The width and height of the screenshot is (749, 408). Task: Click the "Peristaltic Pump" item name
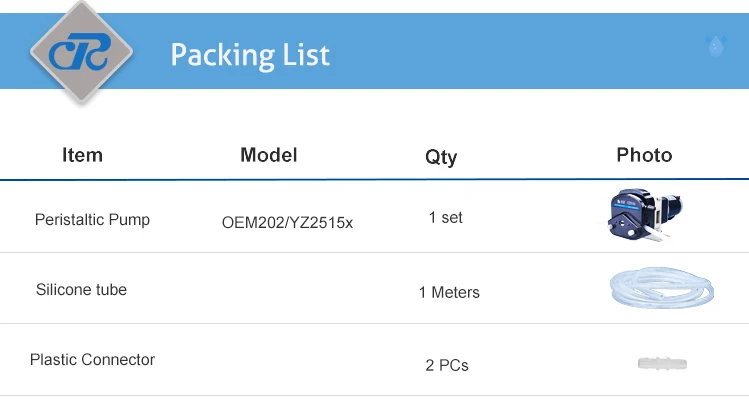click(x=92, y=219)
